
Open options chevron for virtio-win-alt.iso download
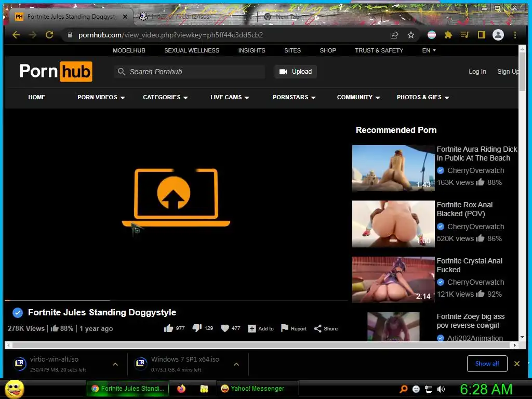click(x=115, y=364)
